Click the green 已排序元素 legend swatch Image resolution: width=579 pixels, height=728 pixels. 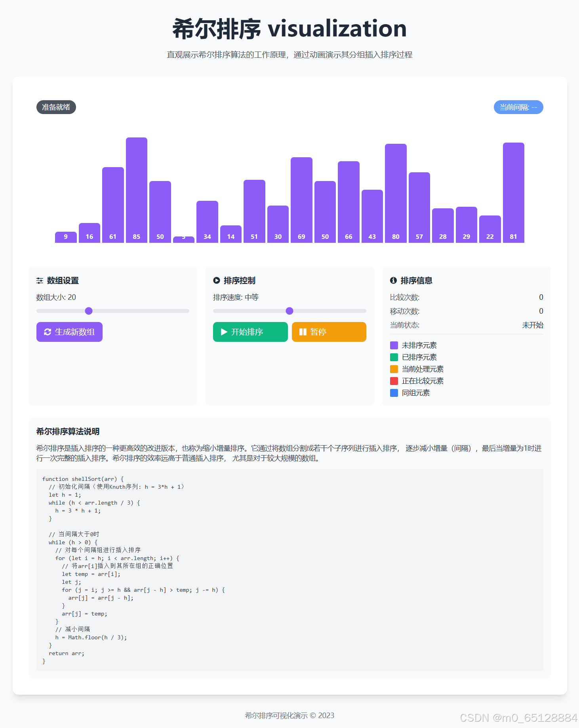394,357
